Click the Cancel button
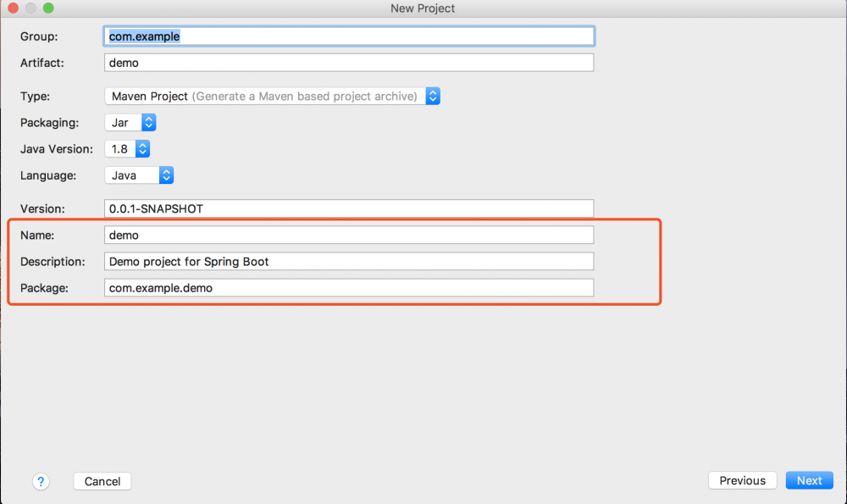This screenshot has height=504, width=847. click(102, 480)
